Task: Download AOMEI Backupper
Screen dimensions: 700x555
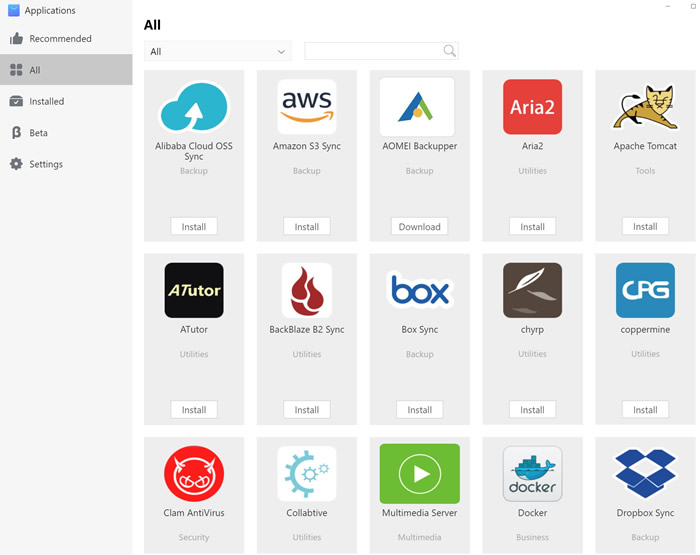Action: 419,227
